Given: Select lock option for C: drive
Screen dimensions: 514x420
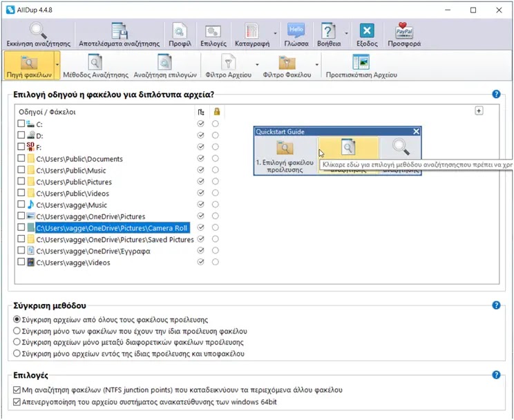Looking at the screenshot, I should [216, 124].
